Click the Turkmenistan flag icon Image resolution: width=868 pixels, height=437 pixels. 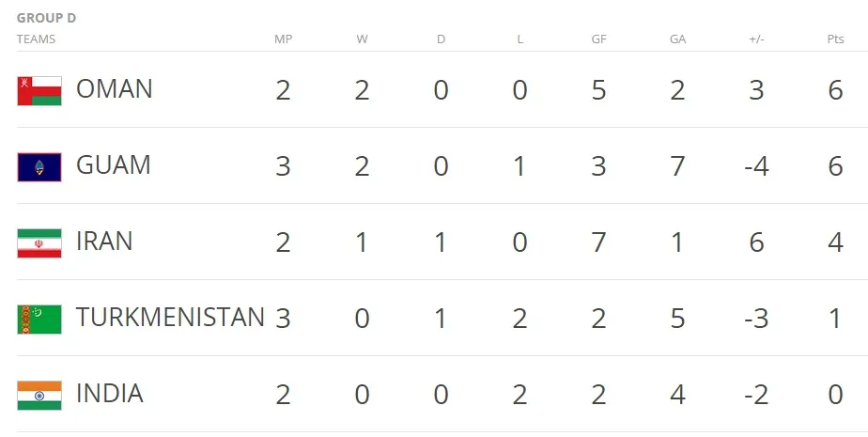39,319
